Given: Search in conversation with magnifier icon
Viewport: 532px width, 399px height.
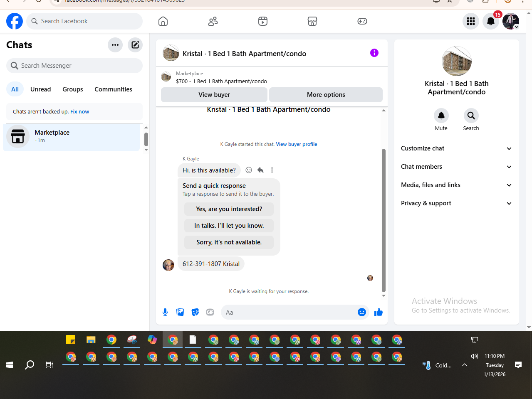Looking at the screenshot, I should (471, 116).
